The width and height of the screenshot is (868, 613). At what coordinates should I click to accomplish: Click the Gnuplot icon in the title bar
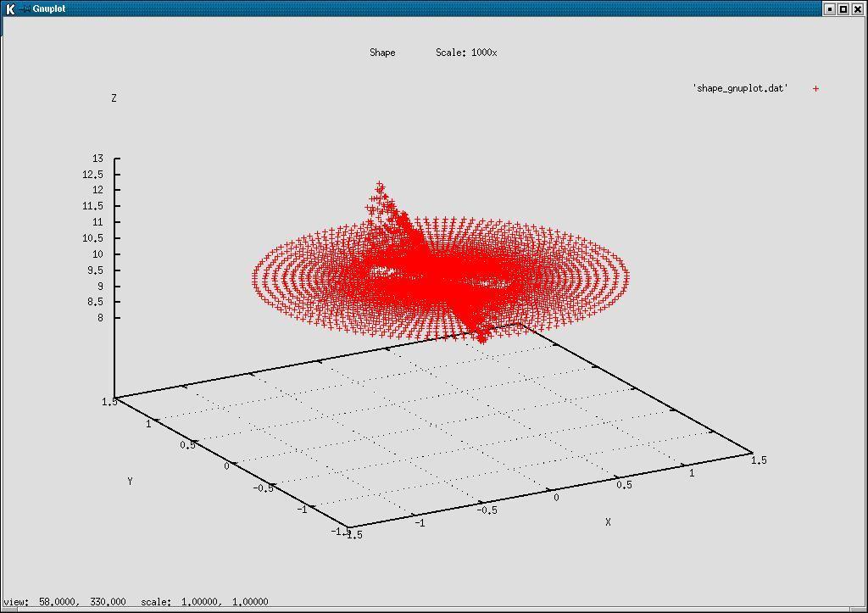[x=28, y=8]
